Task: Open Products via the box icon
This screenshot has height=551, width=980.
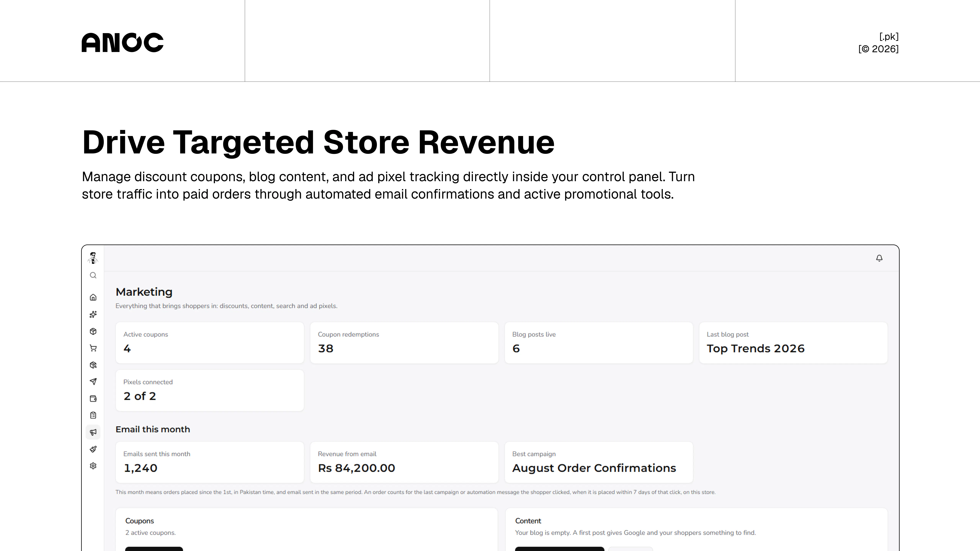Action: [93, 331]
